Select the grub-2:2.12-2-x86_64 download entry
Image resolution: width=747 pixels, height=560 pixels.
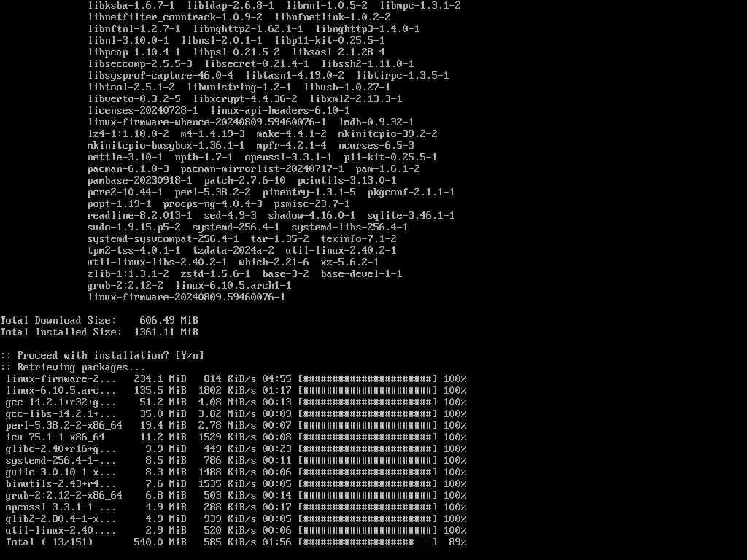64,496
